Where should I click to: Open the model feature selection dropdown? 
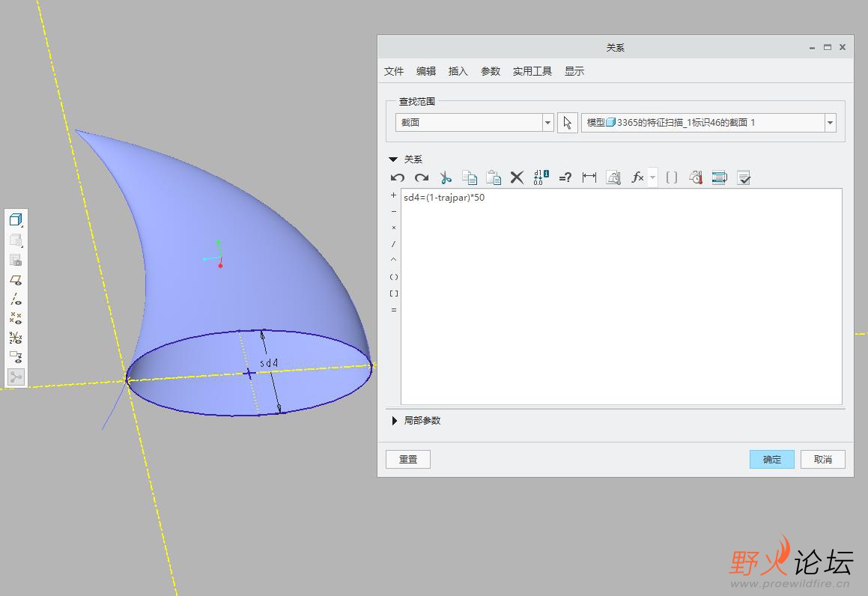(829, 123)
